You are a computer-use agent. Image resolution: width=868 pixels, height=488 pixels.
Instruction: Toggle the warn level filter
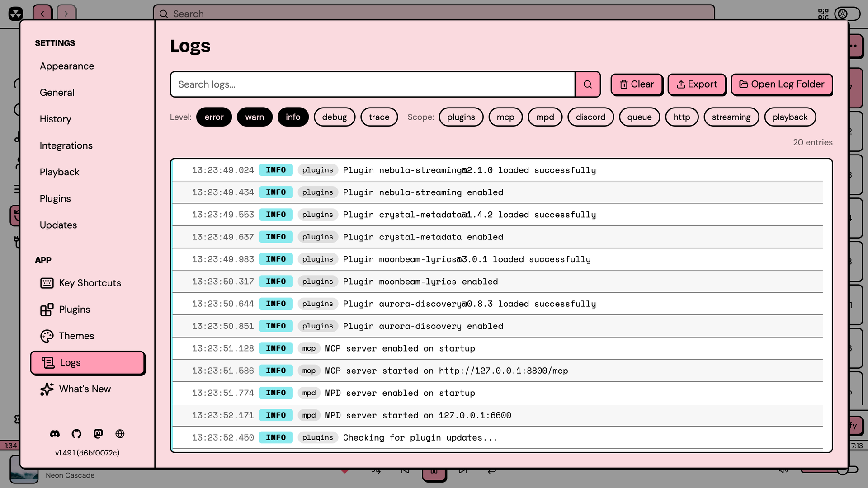(255, 117)
